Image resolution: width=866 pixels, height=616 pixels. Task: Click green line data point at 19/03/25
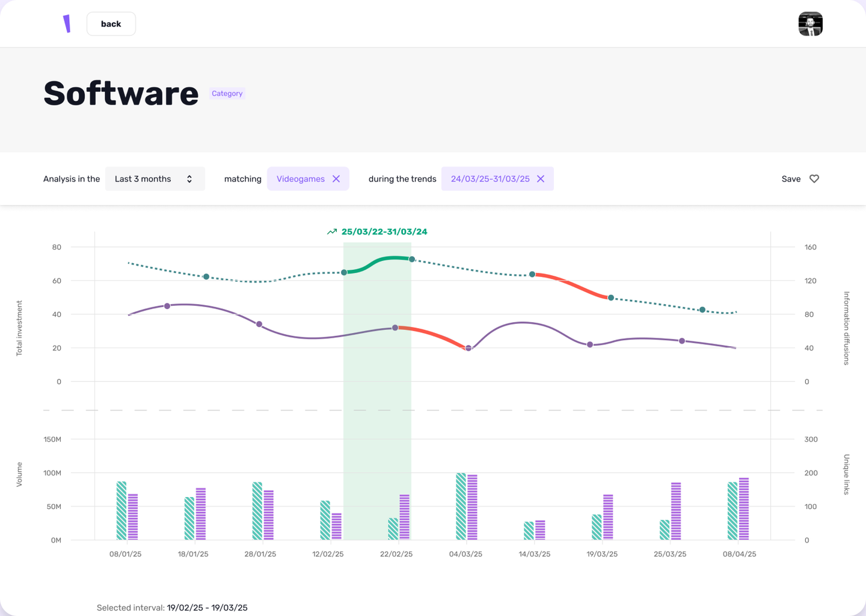click(x=611, y=298)
